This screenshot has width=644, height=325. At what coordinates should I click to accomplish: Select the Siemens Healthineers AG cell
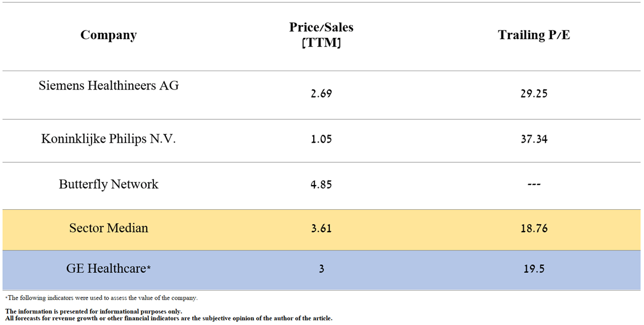[x=109, y=85]
